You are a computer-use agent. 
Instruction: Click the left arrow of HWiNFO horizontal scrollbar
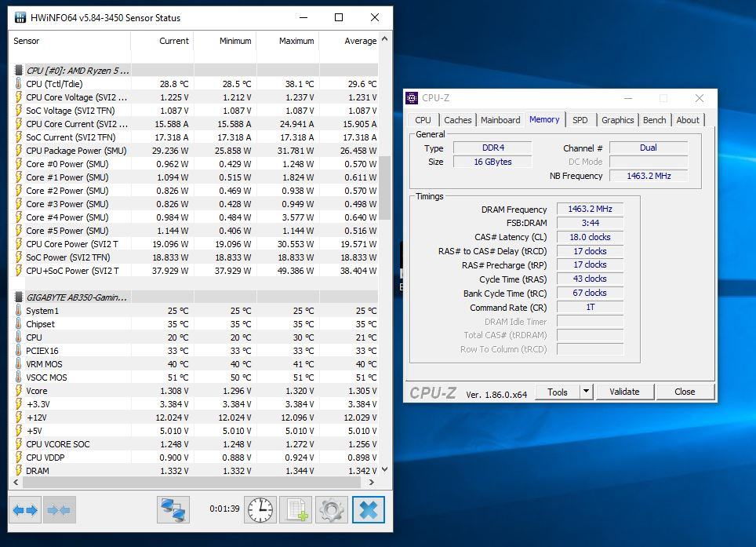(x=16, y=482)
